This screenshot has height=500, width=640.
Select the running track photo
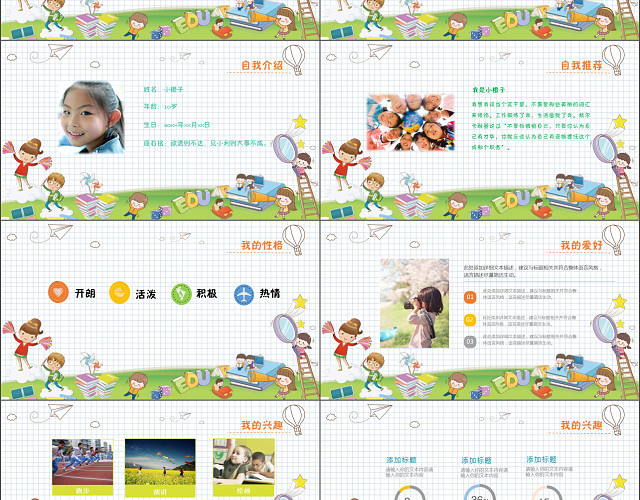tap(82, 462)
